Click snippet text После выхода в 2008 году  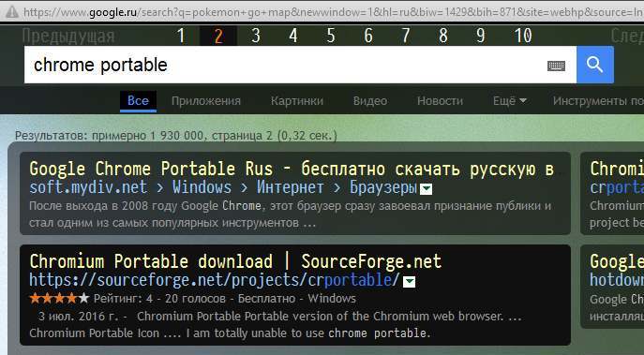(x=104, y=206)
